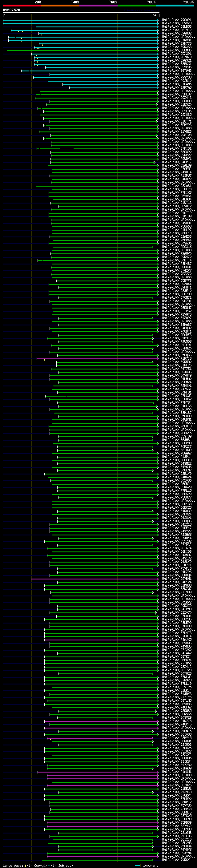The width and height of the screenshot is (197, 868).
Task: Open hit UniRef100_A4XBI4
Action: pyautogui.click(x=176, y=172)
